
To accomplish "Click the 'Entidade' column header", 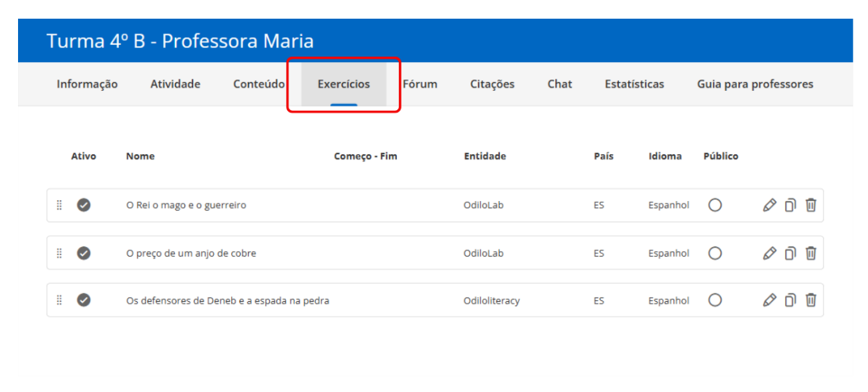I will [x=485, y=156].
